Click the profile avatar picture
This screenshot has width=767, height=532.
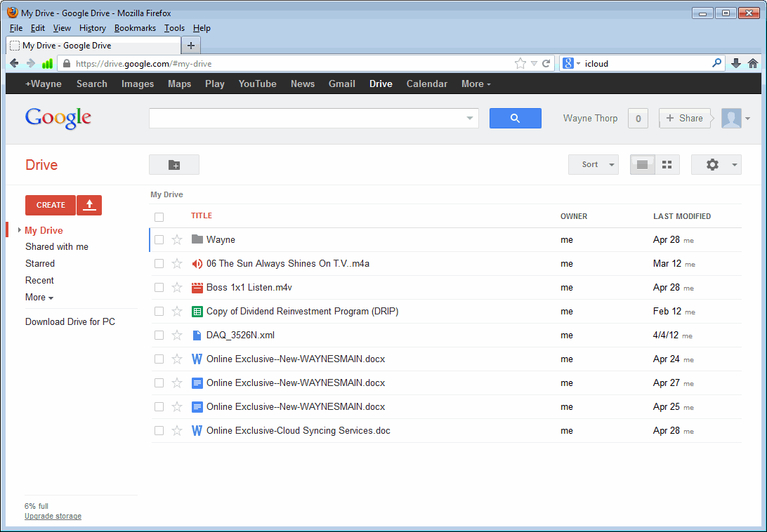(x=731, y=119)
